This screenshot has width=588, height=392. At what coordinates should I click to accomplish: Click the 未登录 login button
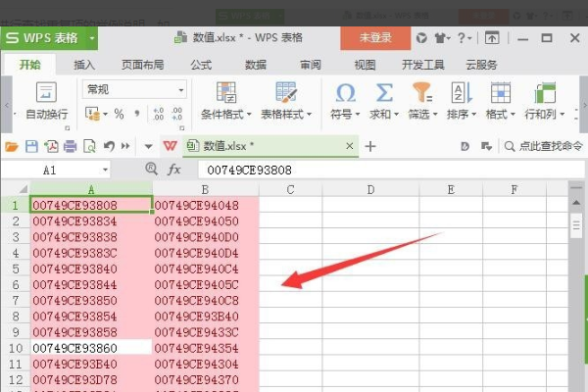click(375, 37)
